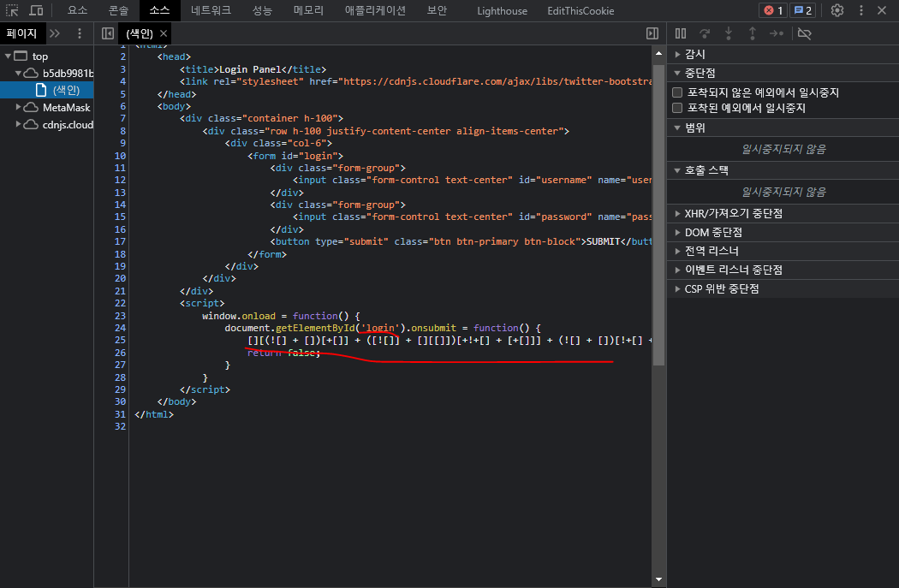Select the 페이지 navigator tab
The width and height of the screenshot is (899, 588).
21,33
